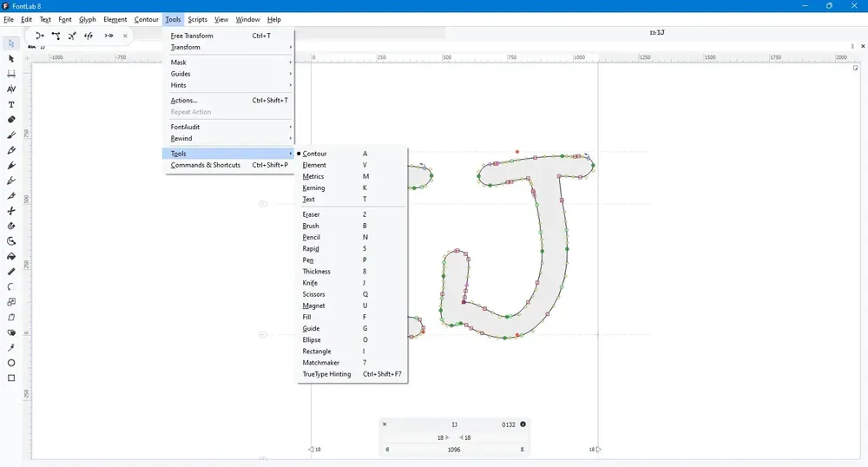Screen dimensions: 868x467
Task: Select the Brush tool icon
Action: 11,135
